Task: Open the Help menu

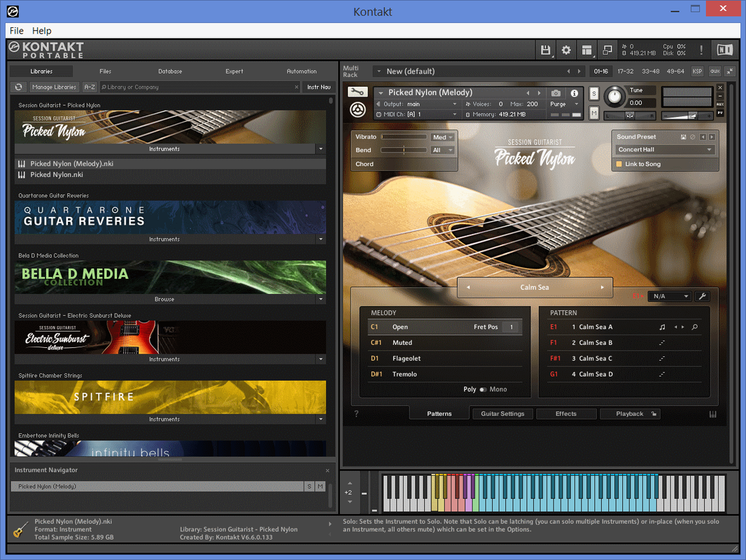Action: tap(42, 31)
